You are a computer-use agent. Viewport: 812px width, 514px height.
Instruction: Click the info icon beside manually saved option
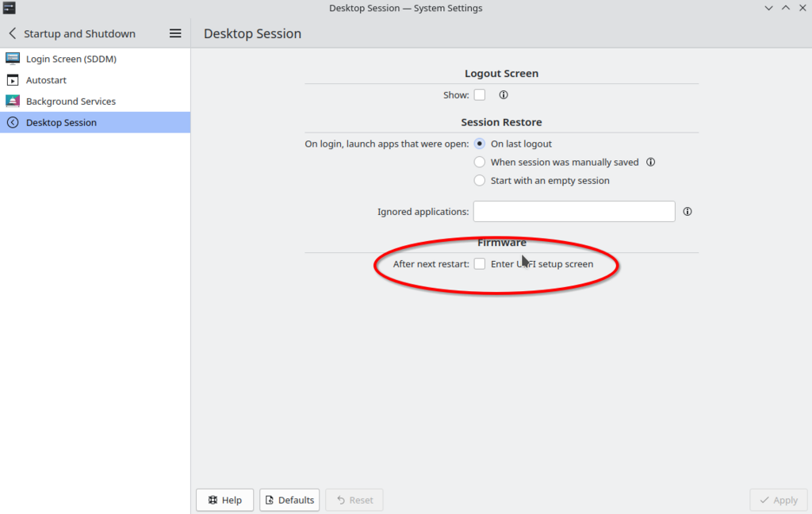pos(650,162)
